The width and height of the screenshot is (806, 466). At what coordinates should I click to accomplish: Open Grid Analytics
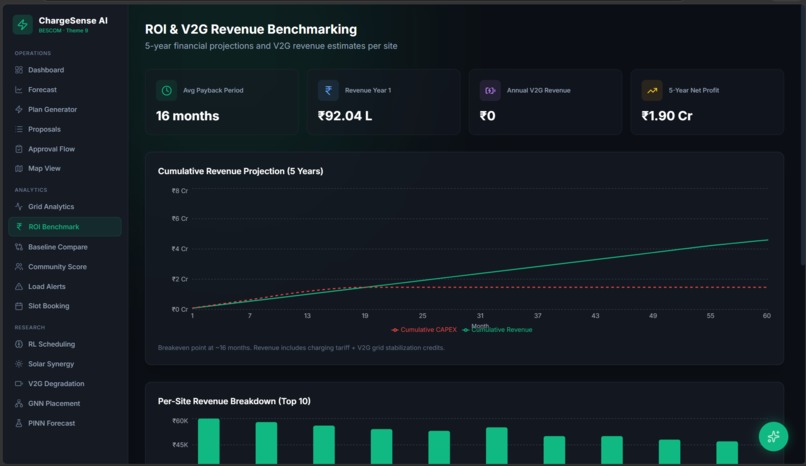pos(65,207)
